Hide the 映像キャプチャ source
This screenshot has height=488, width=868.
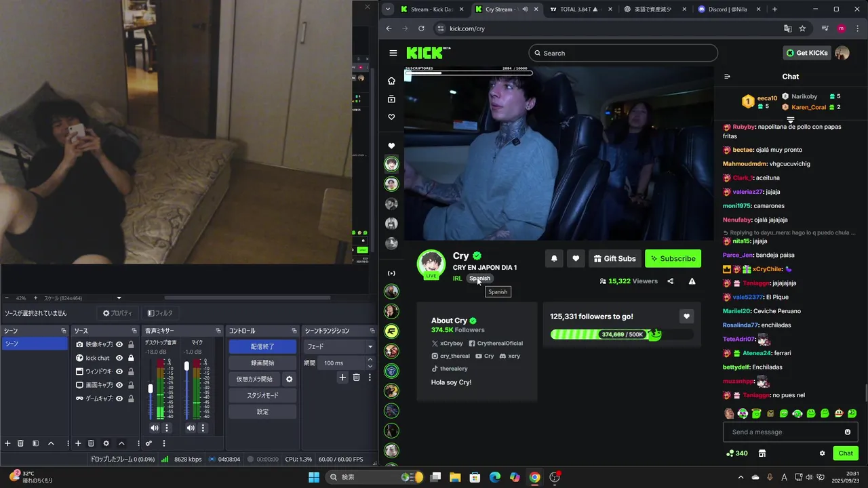tap(119, 344)
